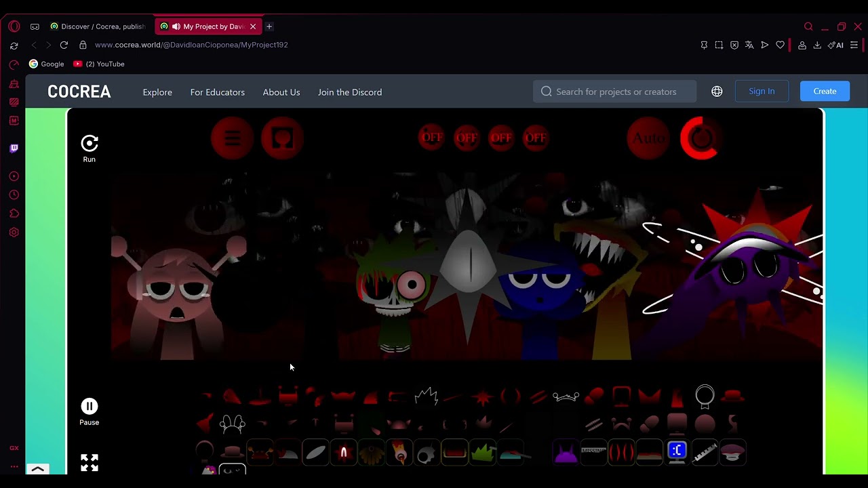868x488 pixels.
Task: Follow the Join the Discord link
Action: [350, 92]
